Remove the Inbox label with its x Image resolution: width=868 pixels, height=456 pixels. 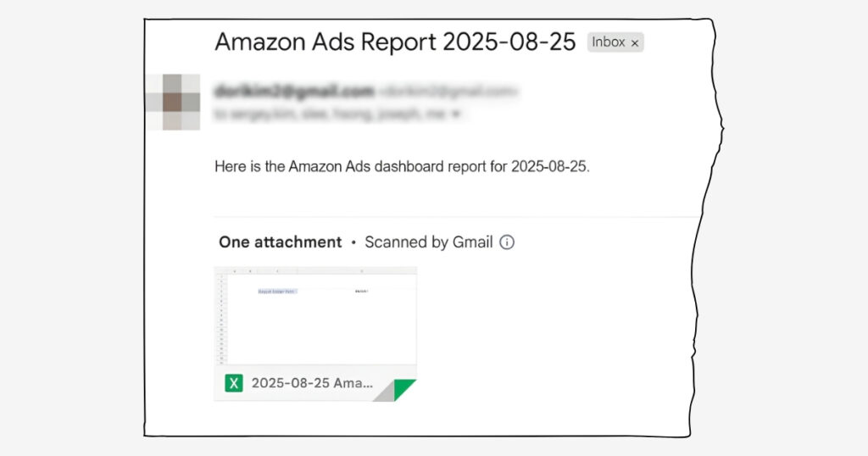(x=635, y=43)
